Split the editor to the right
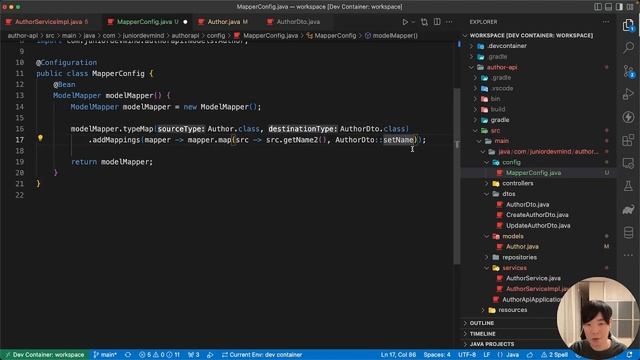Viewport: 640px width, 360px height. [x=437, y=22]
